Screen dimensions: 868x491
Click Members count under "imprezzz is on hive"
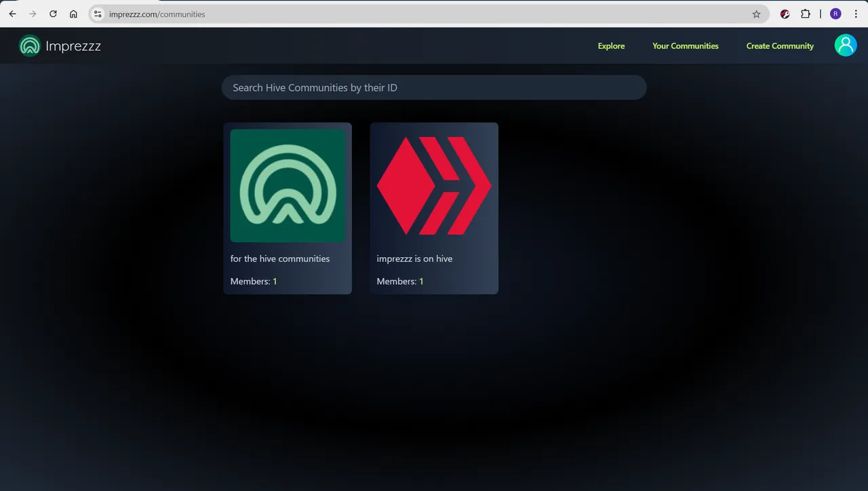click(400, 281)
